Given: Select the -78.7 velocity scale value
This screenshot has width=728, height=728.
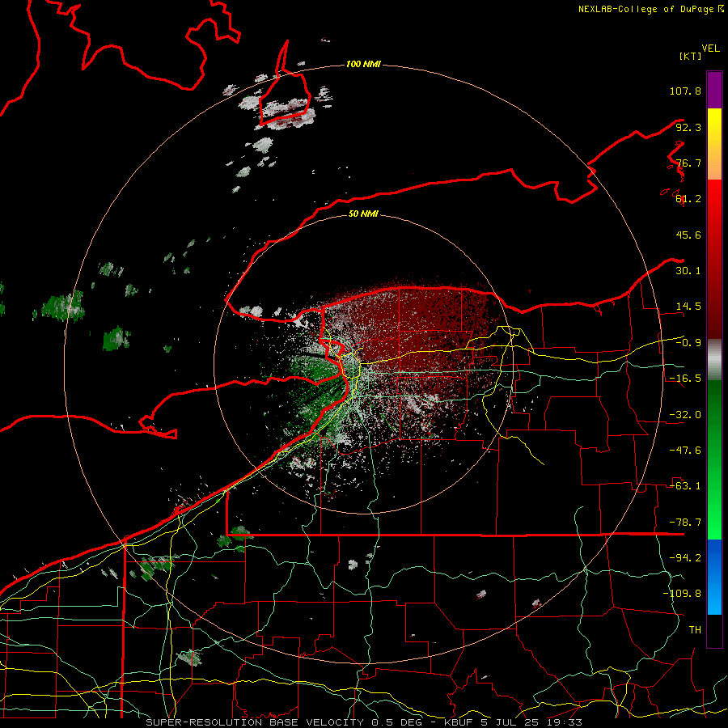Looking at the screenshot, I should click(x=685, y=523).
